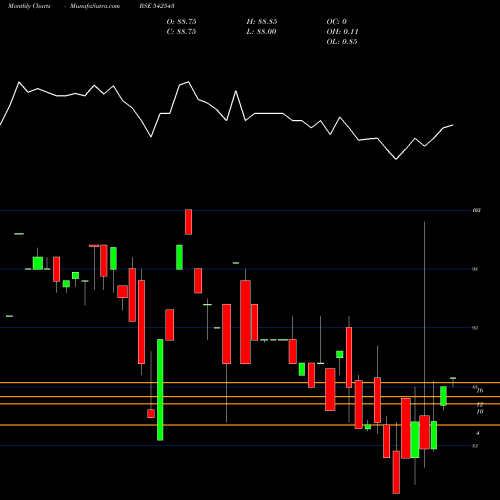Click the '83' price axis label

pos(475,446)
